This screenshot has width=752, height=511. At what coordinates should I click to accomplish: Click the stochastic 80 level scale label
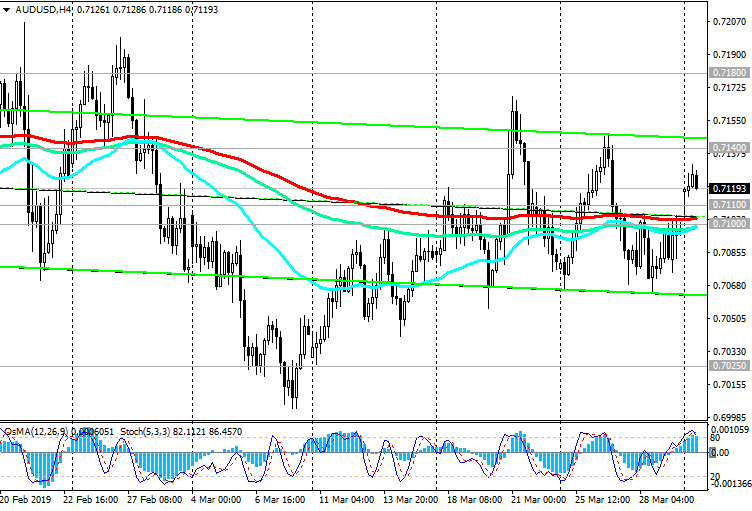point(716,438)
